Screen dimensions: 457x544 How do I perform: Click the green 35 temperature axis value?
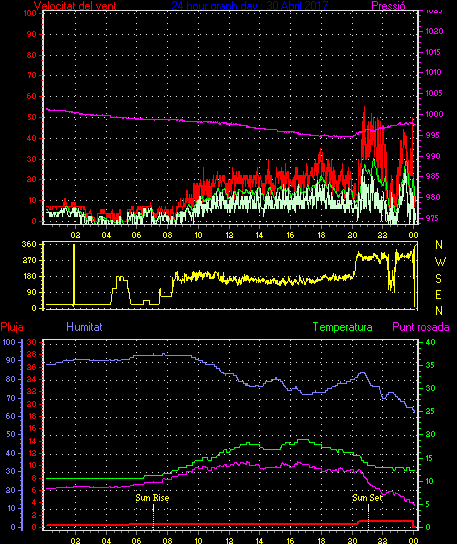click(x=430, y=365)
